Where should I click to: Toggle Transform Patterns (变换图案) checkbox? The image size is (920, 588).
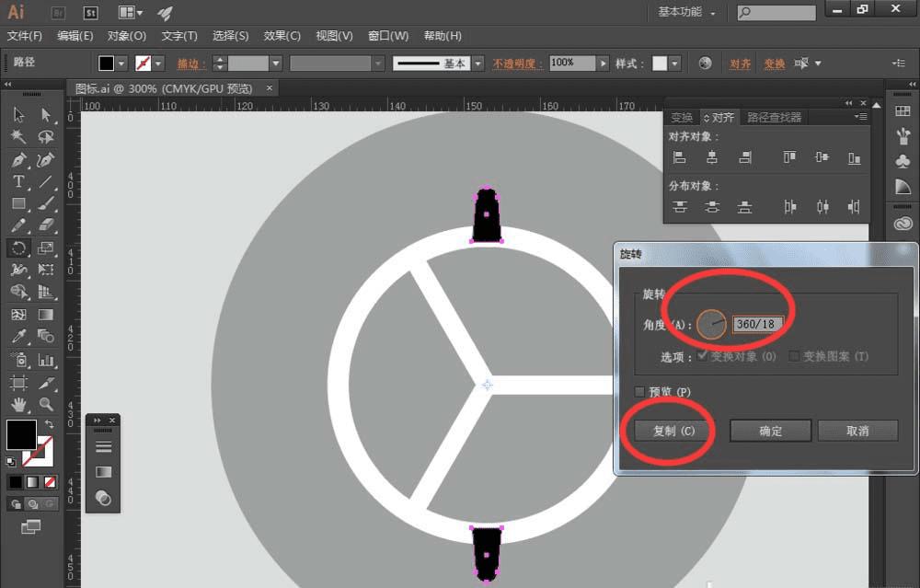point(794,355)
